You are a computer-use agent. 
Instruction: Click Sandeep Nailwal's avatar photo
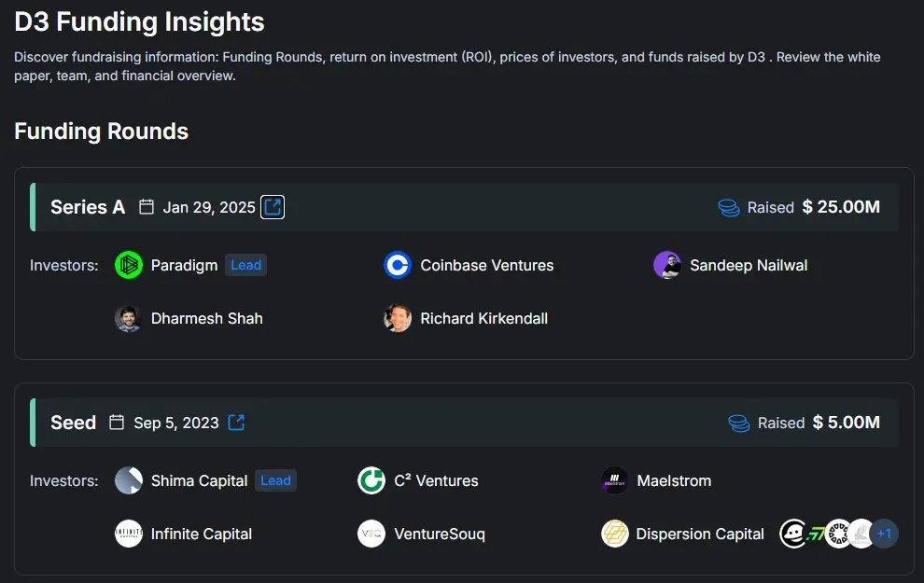[667, 265]
